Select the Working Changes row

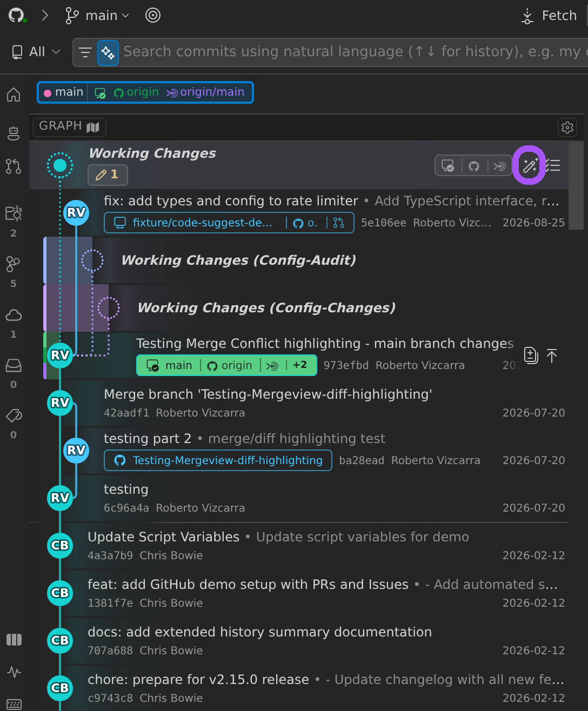[x=299, y=165]
